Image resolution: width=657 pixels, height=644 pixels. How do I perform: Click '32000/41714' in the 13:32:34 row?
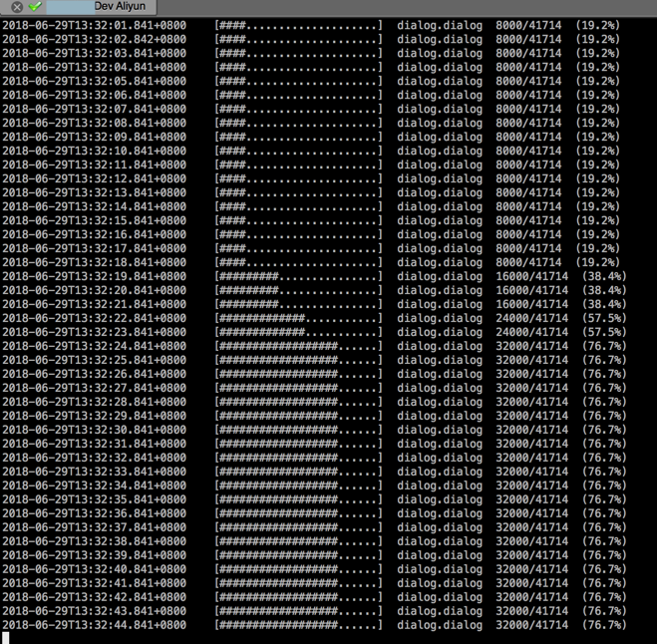coord(531,485)
